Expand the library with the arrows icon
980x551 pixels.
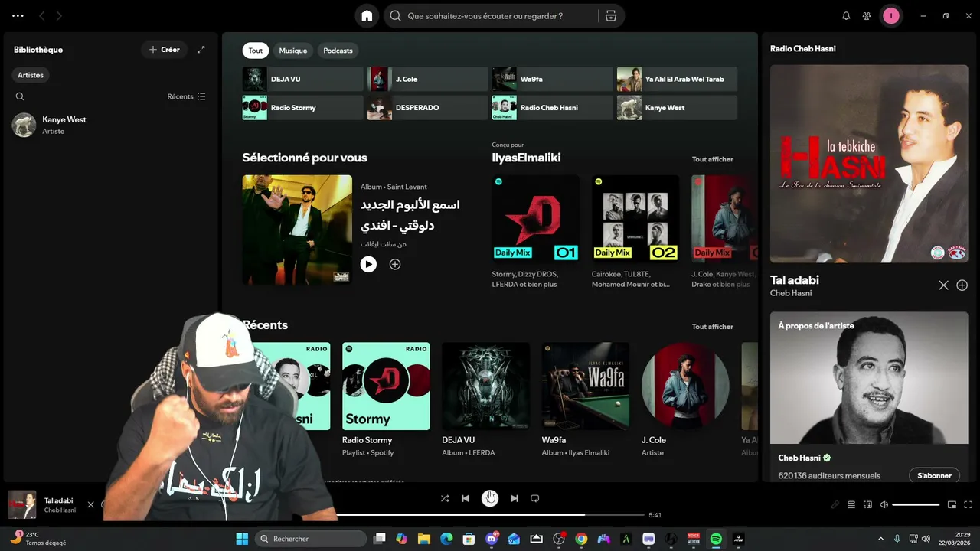point(201,50)
